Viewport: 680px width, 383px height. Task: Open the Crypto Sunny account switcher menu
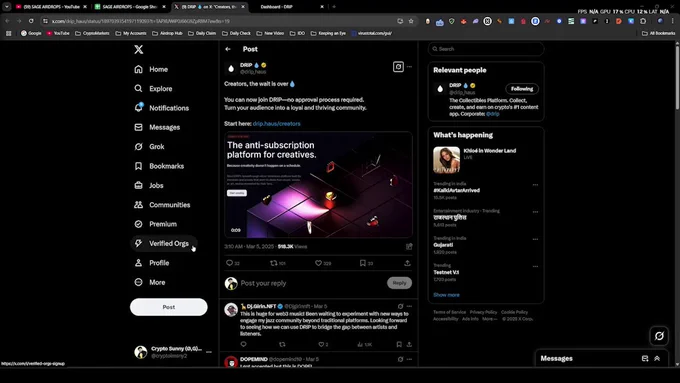173,352
